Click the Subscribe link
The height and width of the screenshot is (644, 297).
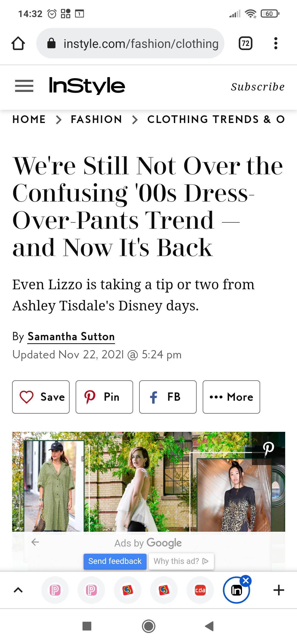tap(258, 87)
